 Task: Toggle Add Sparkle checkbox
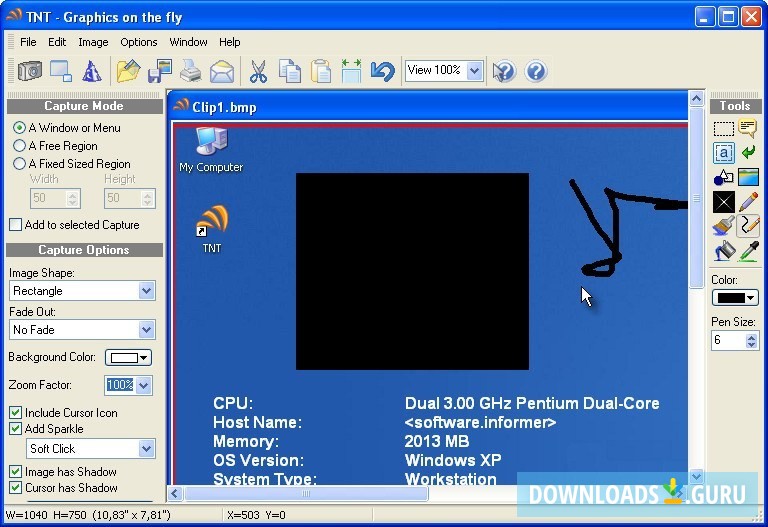coord(16,429)
